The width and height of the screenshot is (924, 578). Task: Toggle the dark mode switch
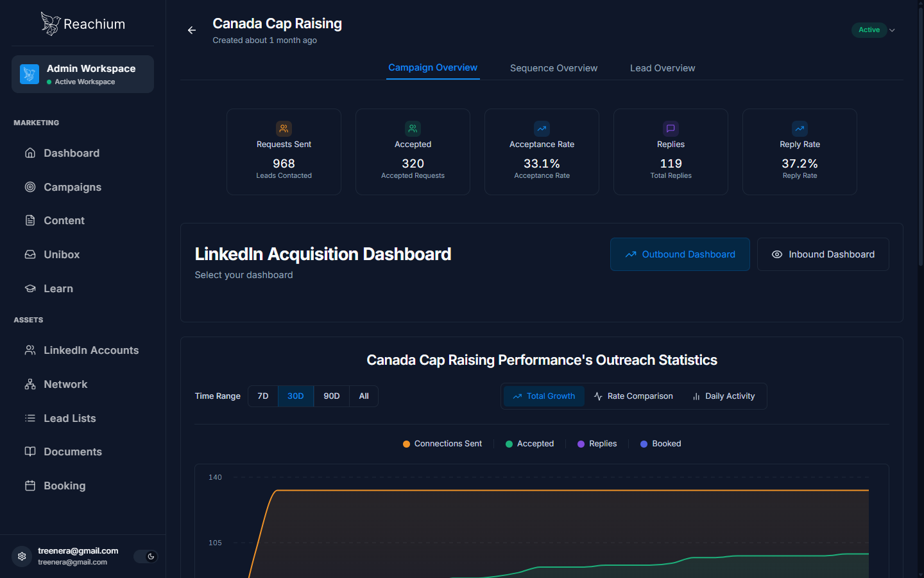click(146, 557)
